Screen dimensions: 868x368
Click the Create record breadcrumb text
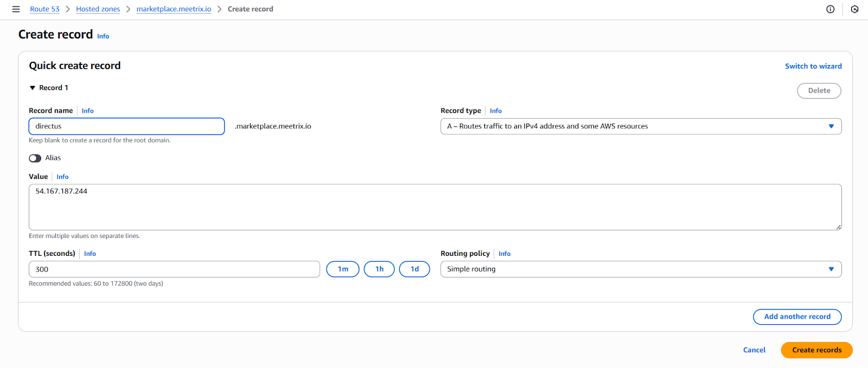250,9
